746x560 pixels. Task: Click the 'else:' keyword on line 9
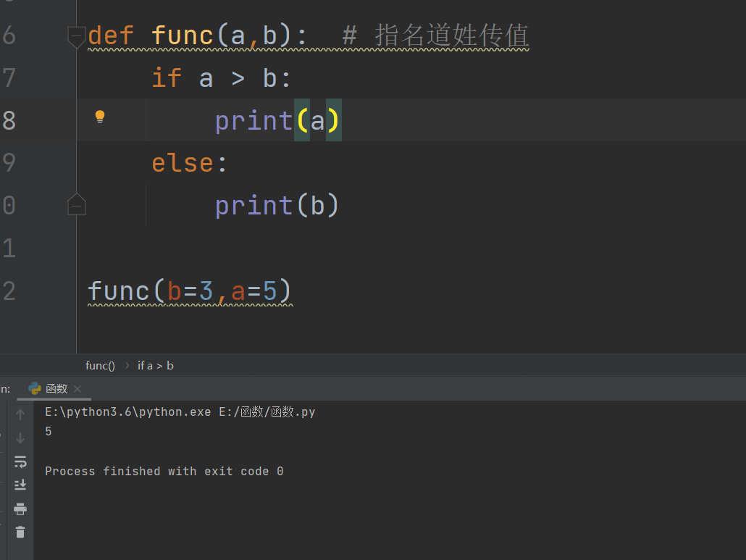(x=189, y=163)
